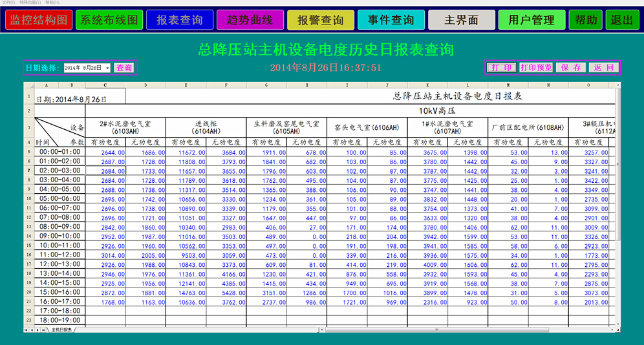
Task: Open the 文件 menu in menu bar
Action: pos(8,3)
